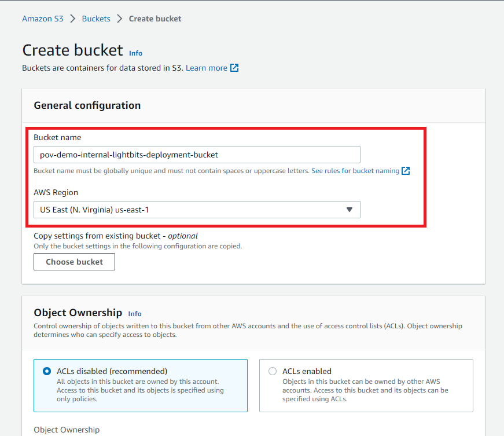Select the ACLs enabled radio button
Screen dimensions: 504x436
[x=273, y=371]
